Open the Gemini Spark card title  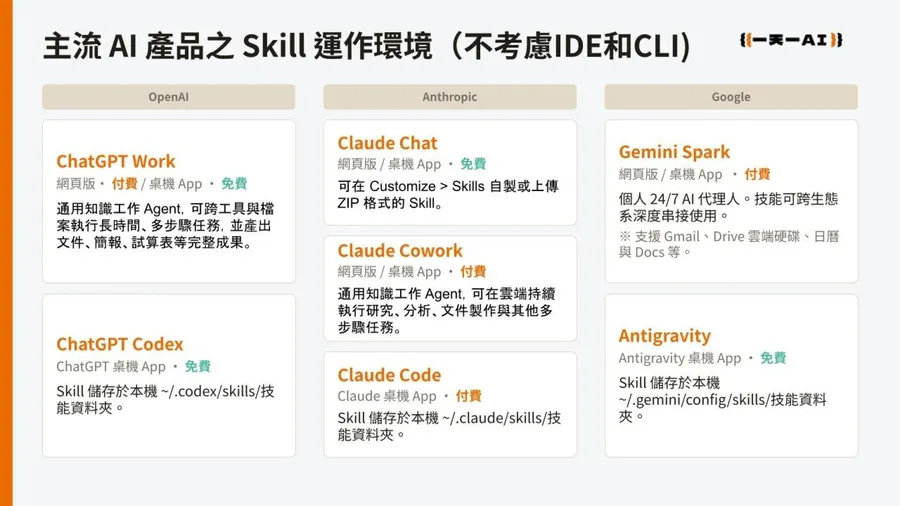[674, 152]
